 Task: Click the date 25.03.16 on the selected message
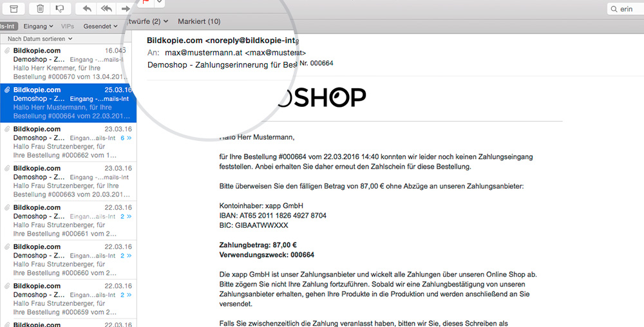[118, 90]
